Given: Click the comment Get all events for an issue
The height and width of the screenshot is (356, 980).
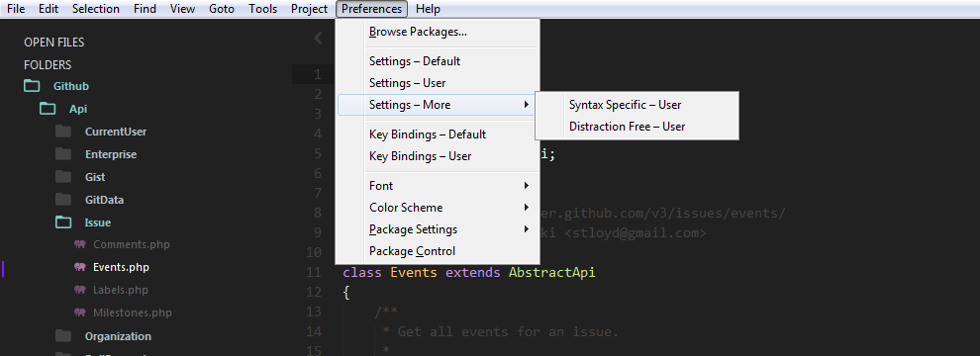Looking at the screenshot, I should point(508,331).
